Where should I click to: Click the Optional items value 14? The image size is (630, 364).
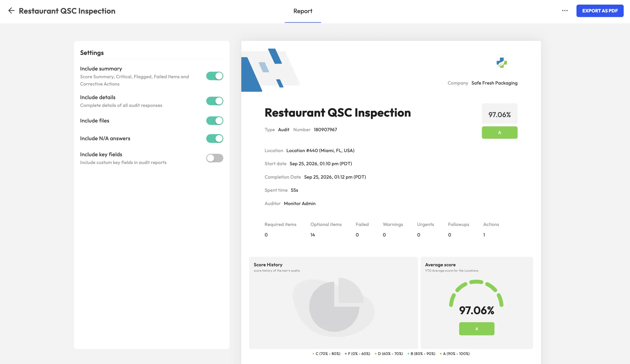pos(313,235)
